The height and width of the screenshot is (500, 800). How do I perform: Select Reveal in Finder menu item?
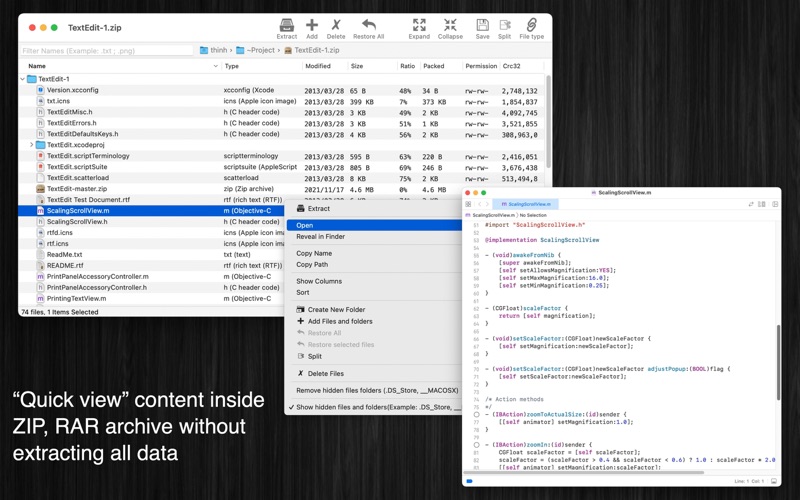point(374,237)
